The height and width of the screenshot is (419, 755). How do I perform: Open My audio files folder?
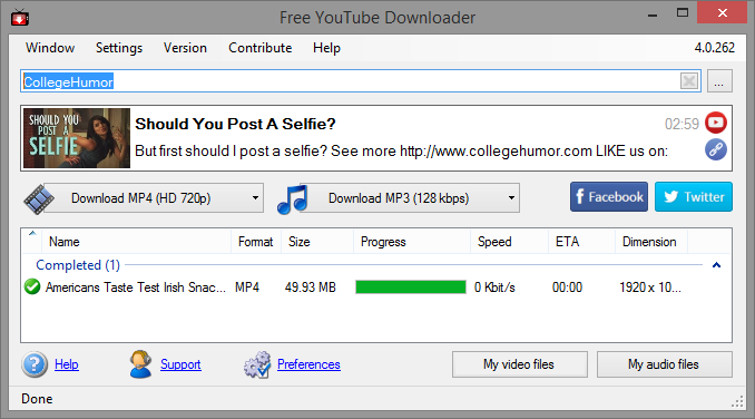(664, 364)
